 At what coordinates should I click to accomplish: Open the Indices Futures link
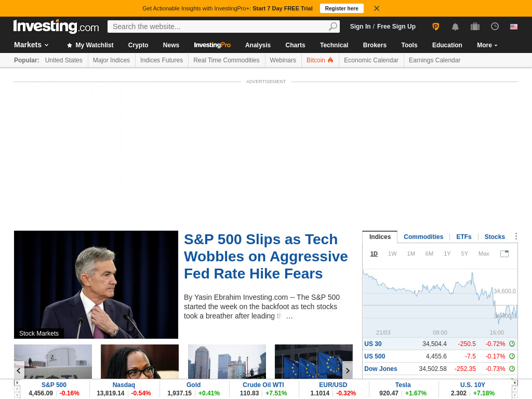coord(162,60)
